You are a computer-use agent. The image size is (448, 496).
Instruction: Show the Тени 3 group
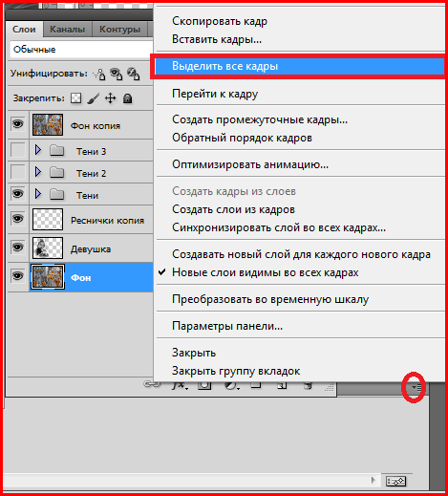[x=18, y=150]
